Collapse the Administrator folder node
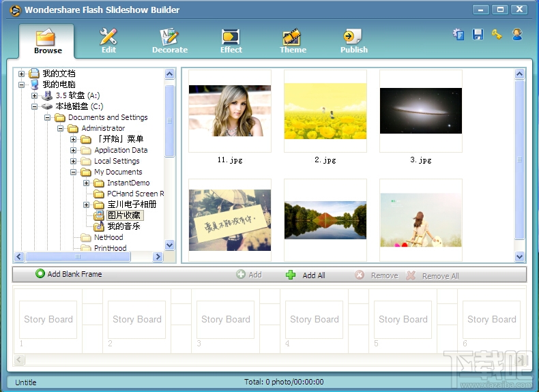539x392 pixels. (x=60, y=128)
